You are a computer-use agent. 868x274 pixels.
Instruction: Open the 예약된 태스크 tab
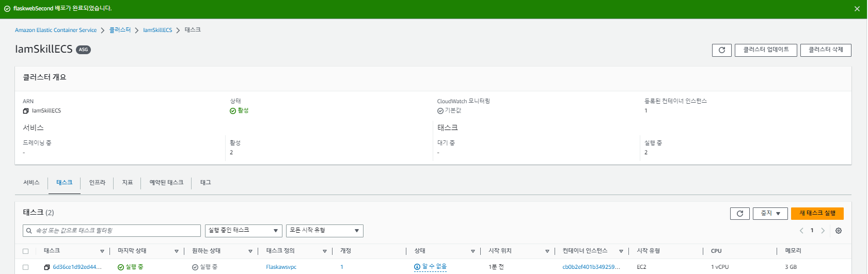point(166,183)
